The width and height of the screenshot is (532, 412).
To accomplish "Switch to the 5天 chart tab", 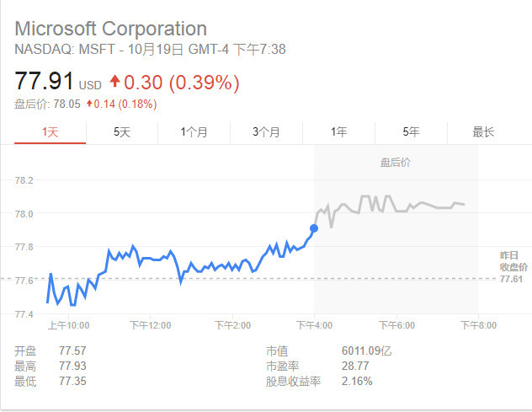I will (122, 131).
